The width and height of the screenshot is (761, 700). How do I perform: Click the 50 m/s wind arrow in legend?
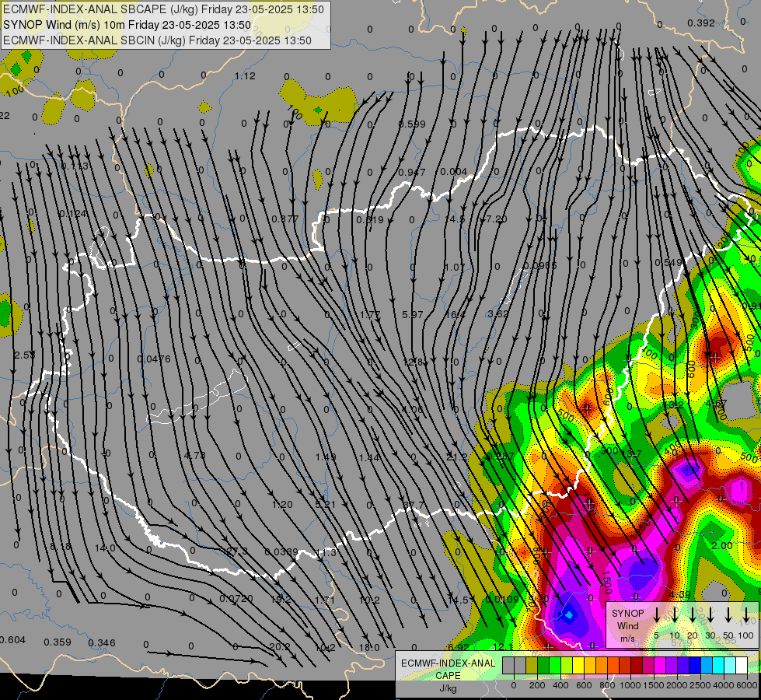(x=728, y=615)
